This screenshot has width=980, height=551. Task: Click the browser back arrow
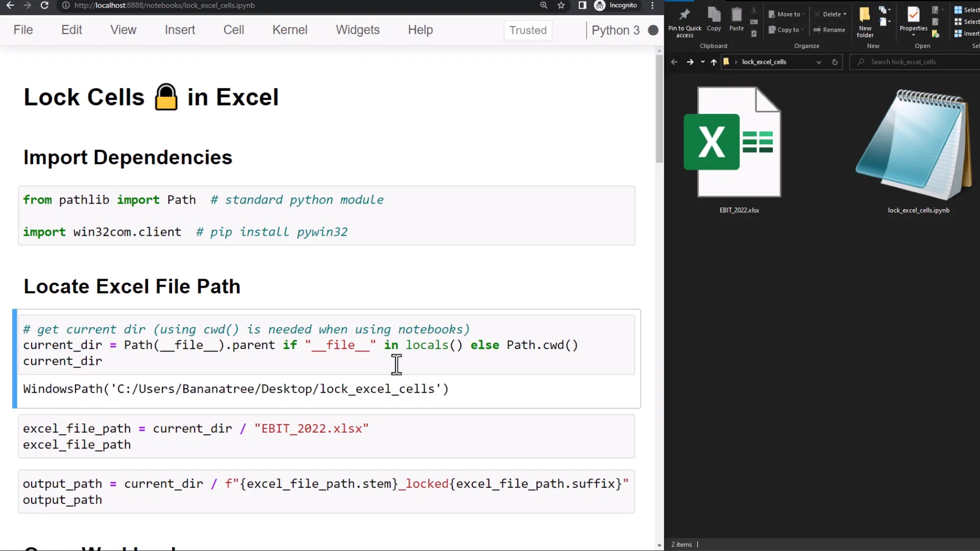pos(10,5)
